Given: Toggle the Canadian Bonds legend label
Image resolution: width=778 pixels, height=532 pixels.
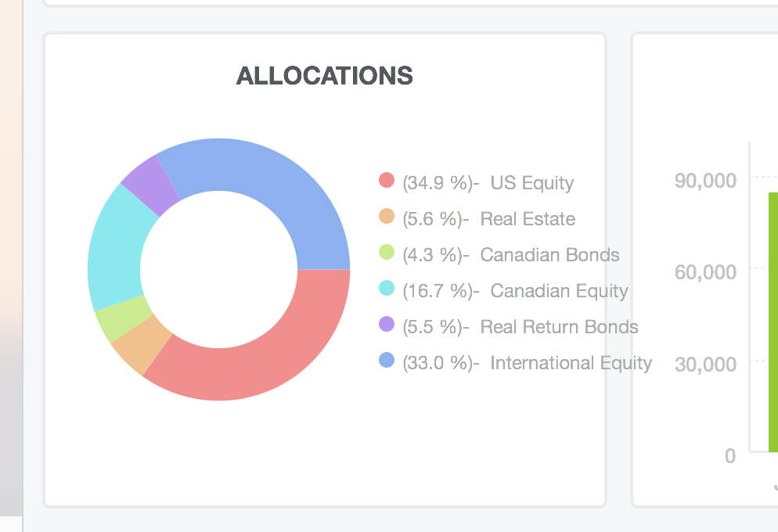Looking at the screenshot, I should pyautogui.click(x=511, y=255).
